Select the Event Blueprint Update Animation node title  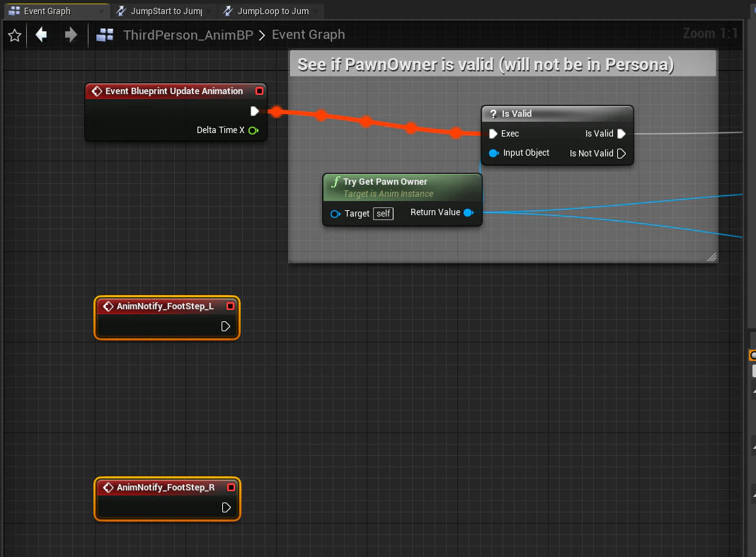pyautogui.click(x=174, y=91)
